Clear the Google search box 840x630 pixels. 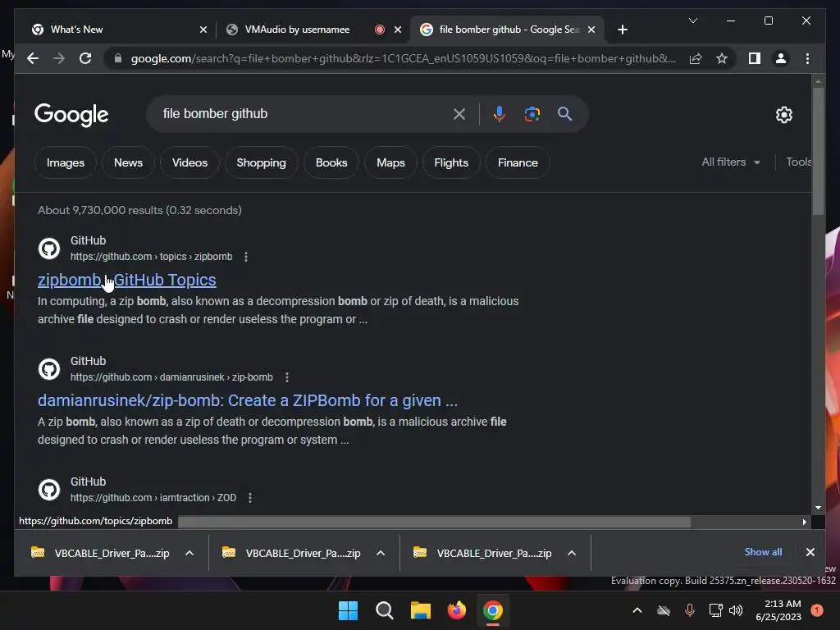[459, 113]
